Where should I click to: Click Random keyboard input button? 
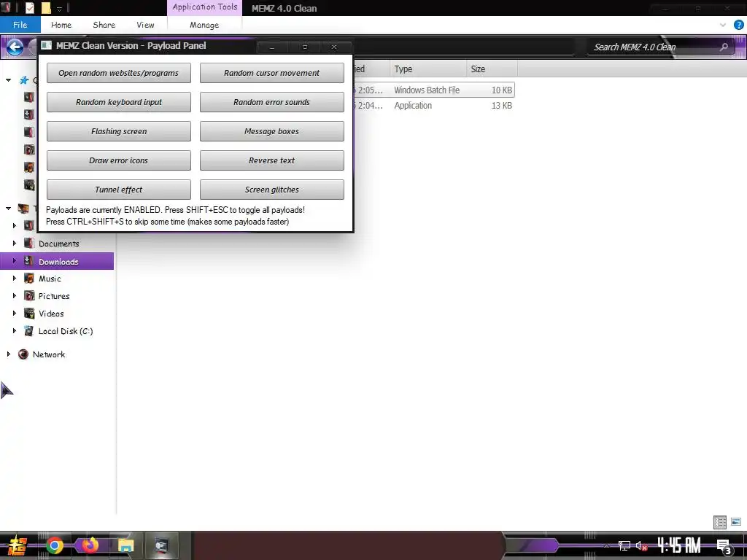(x=119, y=102)
